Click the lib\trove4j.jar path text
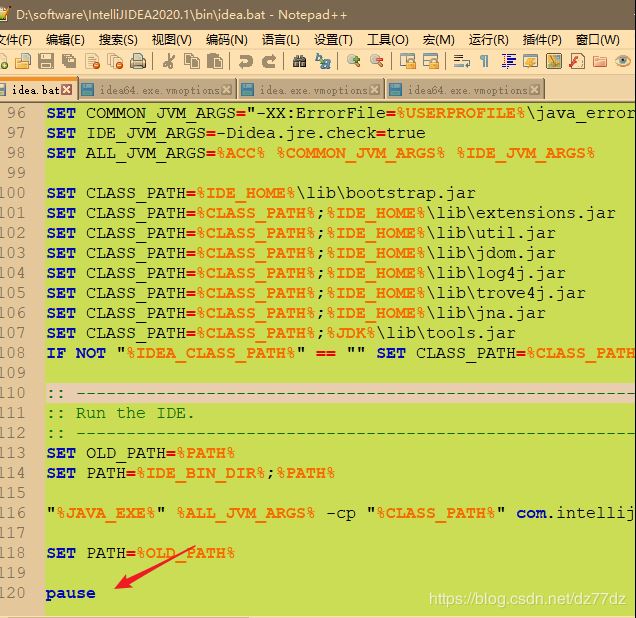The width and height of the screenshot is (636, 618). 510,293
